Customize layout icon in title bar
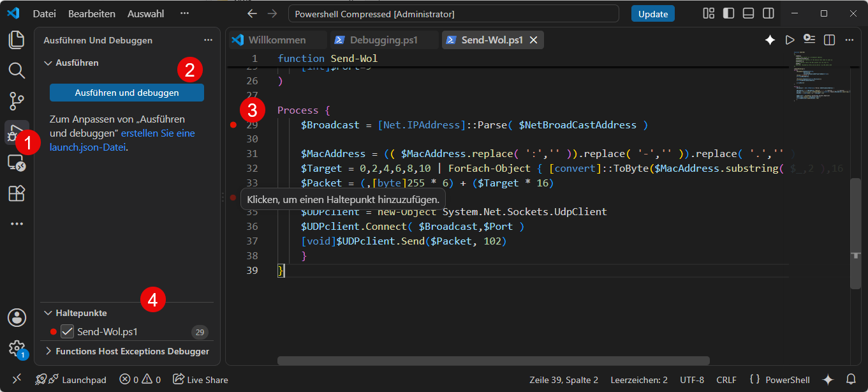The image size is (868, 392). point(709,13)
